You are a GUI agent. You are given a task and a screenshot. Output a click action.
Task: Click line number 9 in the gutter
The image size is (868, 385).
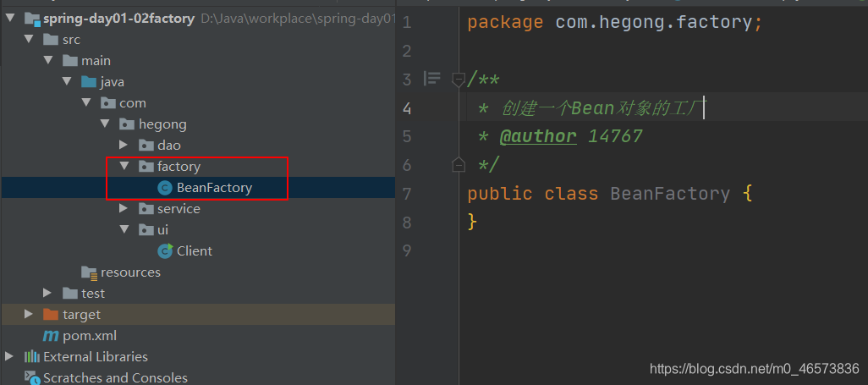click(x=407, y=251)
